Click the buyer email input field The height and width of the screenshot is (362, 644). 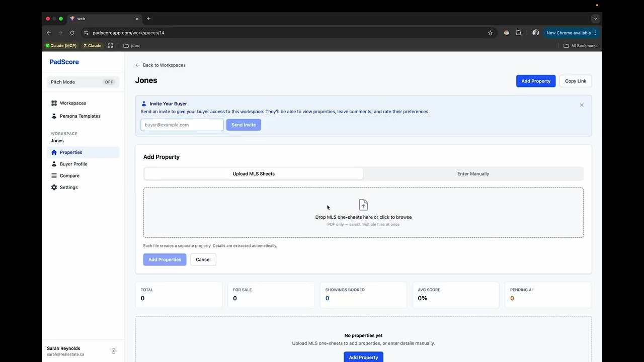pyautogui.click(x=182, y=125)
